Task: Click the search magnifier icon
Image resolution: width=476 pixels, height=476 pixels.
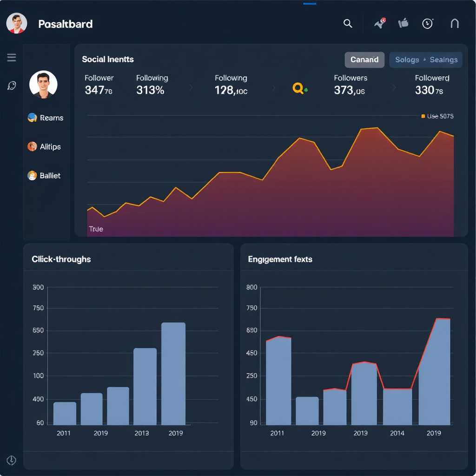Action: (x=348, y=24)
